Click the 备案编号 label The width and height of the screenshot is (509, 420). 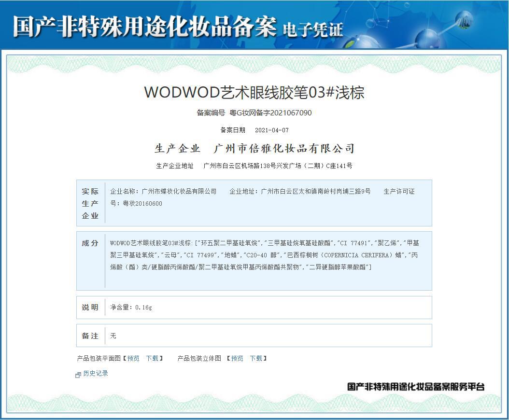[211, 113]
